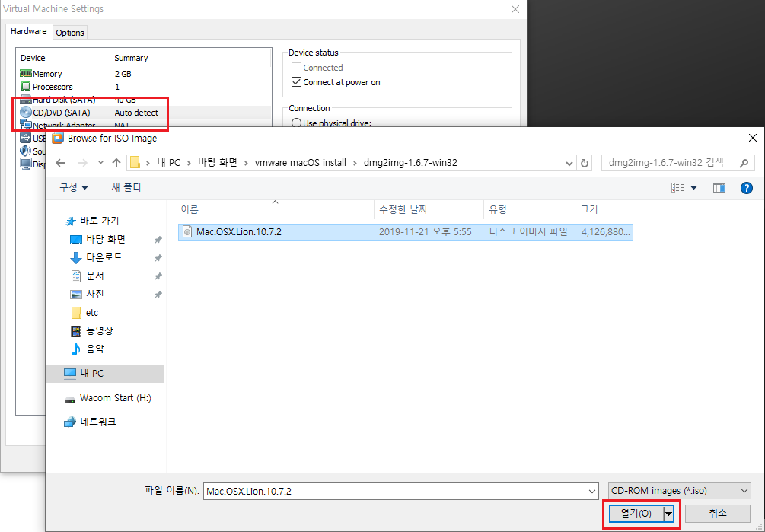Close the Browse for ISO Image dialog
Viewport: 765px width, 532px height.
pyautogui.click(x=753, y=138)
